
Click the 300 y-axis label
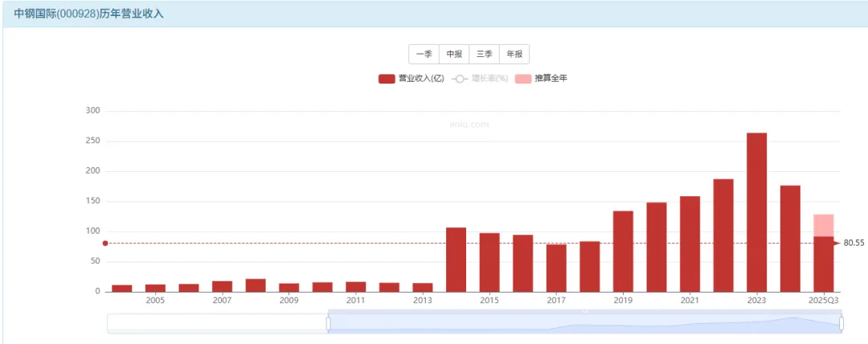click(93, 111)
